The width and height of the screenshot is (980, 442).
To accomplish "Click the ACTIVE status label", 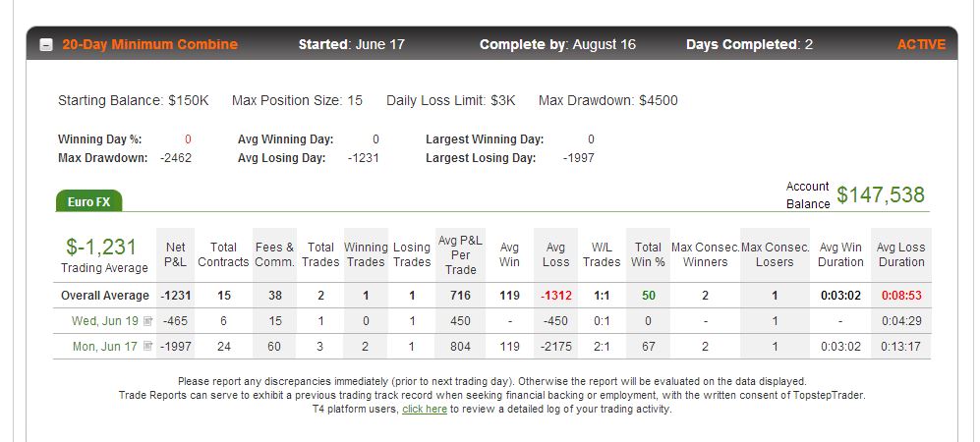I will (x=921, y=45).
